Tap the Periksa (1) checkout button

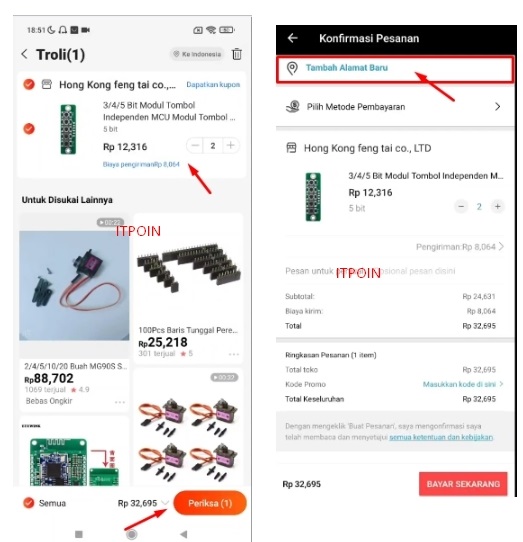coord(210,503)
